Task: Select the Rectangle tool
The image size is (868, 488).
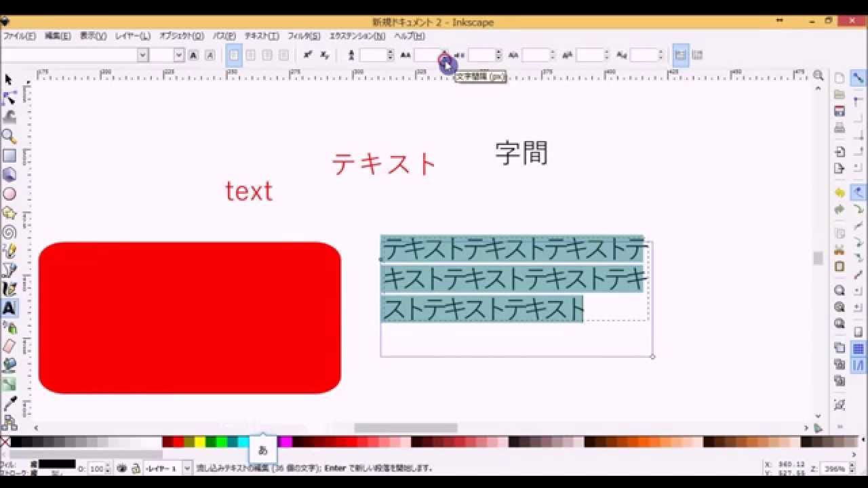Action: [x=9, y=156]
